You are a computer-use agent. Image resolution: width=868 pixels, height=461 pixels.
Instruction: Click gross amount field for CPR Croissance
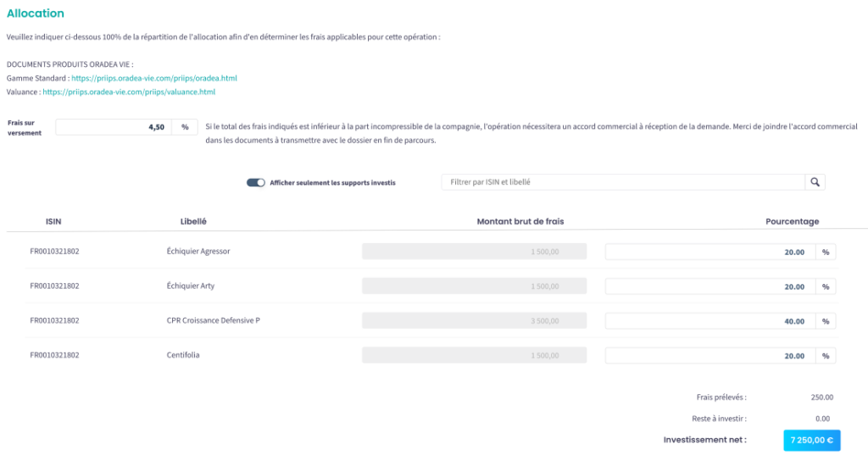coord(475,321)
